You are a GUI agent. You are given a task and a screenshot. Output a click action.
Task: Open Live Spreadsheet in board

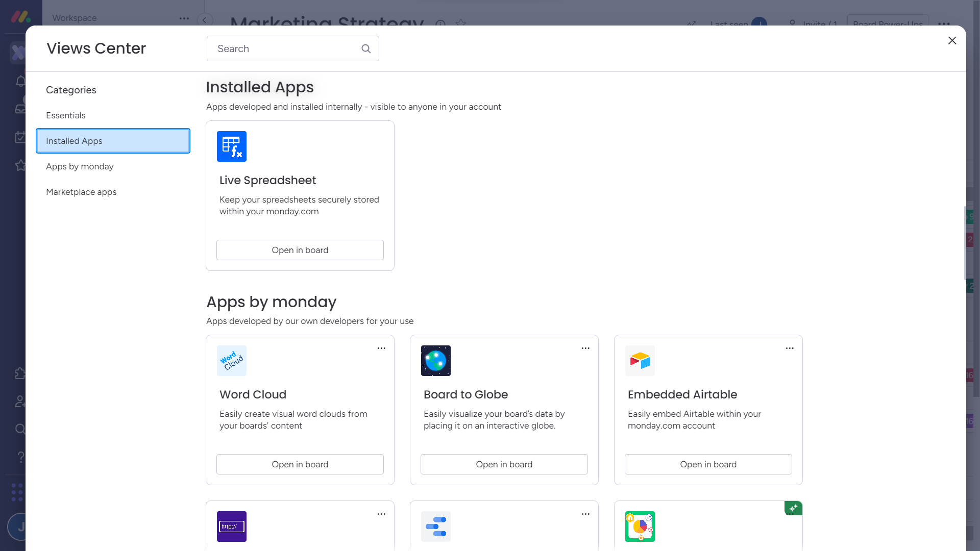[x=300, y=250]
